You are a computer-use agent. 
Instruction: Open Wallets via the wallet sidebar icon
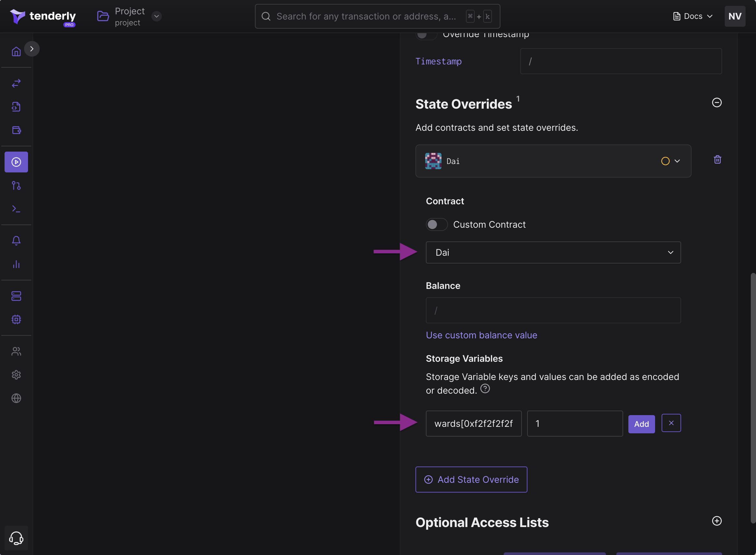[16, 130]
